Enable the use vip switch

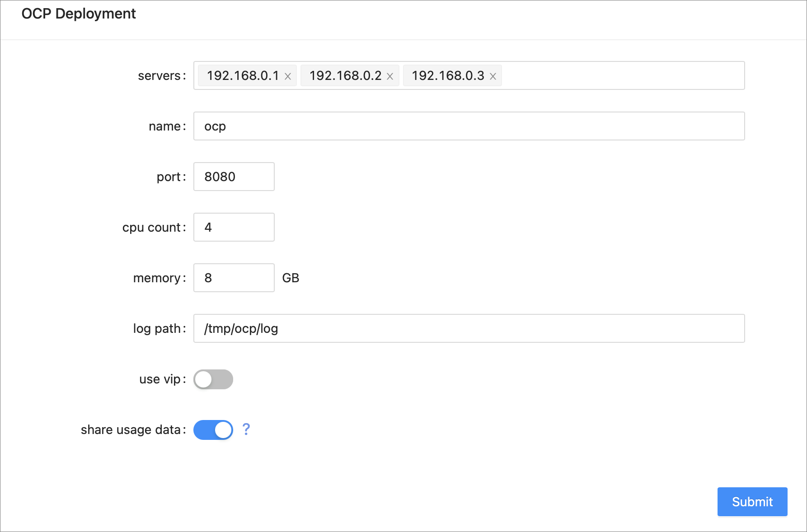pos(213,379)
